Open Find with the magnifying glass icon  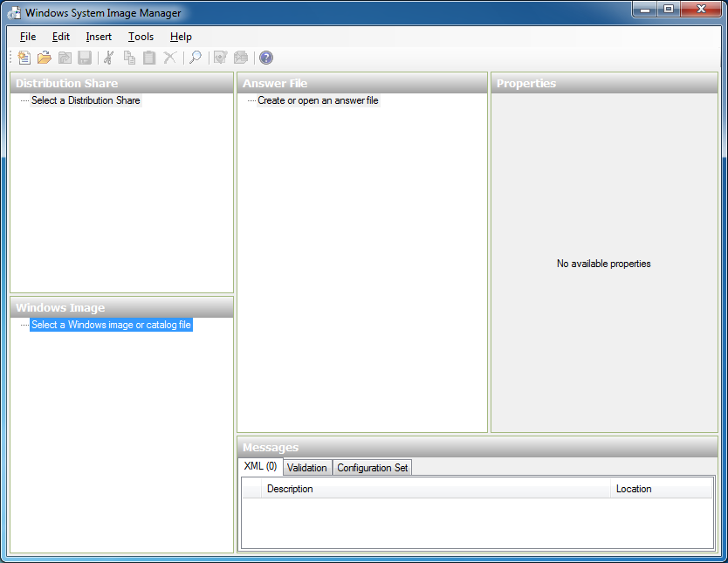196,58
